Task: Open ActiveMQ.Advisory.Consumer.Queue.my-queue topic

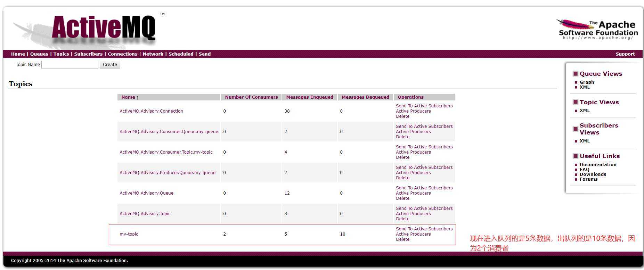Action: click(169, 132)
